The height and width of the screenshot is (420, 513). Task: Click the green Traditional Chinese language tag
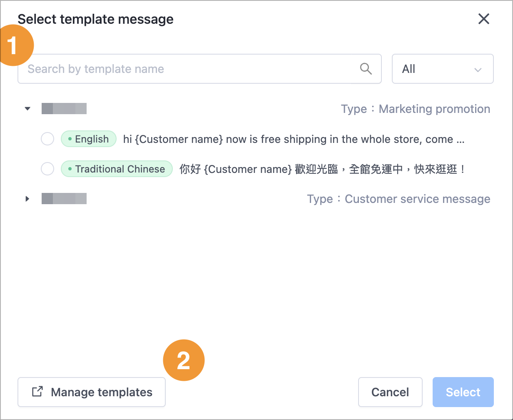pos(117,169)
